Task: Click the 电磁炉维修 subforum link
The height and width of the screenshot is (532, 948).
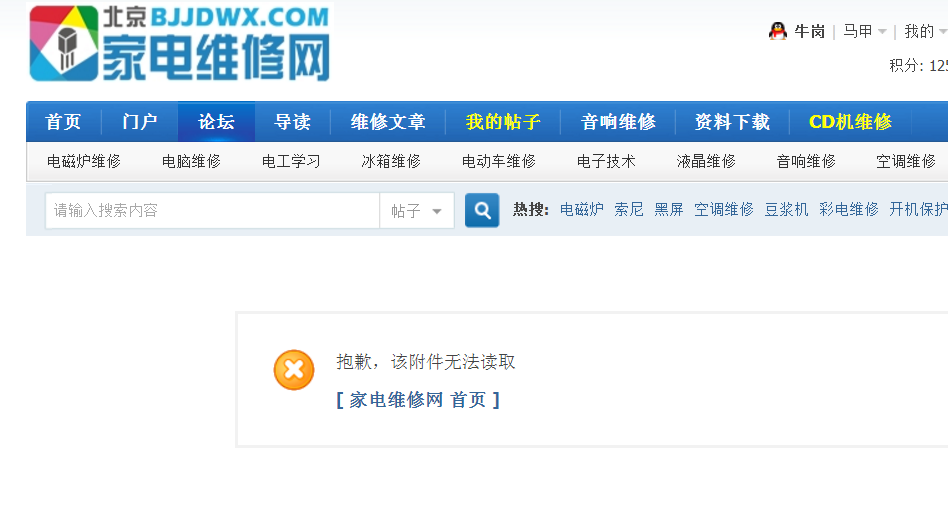Action: 84,161
